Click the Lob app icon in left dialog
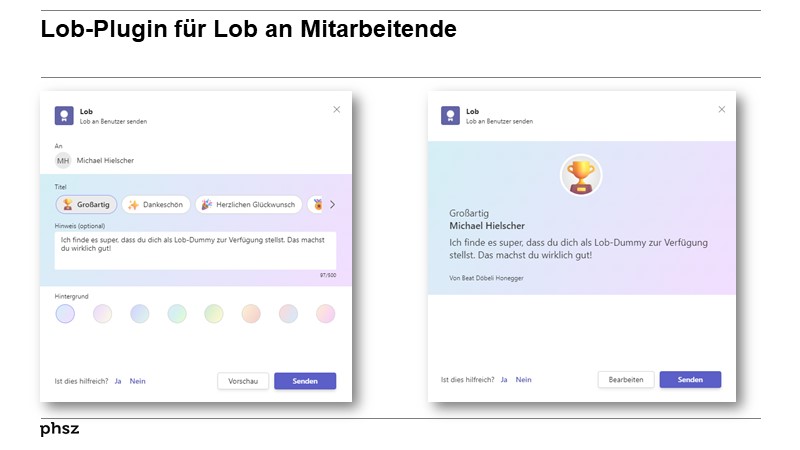The image size is (800, 450). [x=64, y=116]
